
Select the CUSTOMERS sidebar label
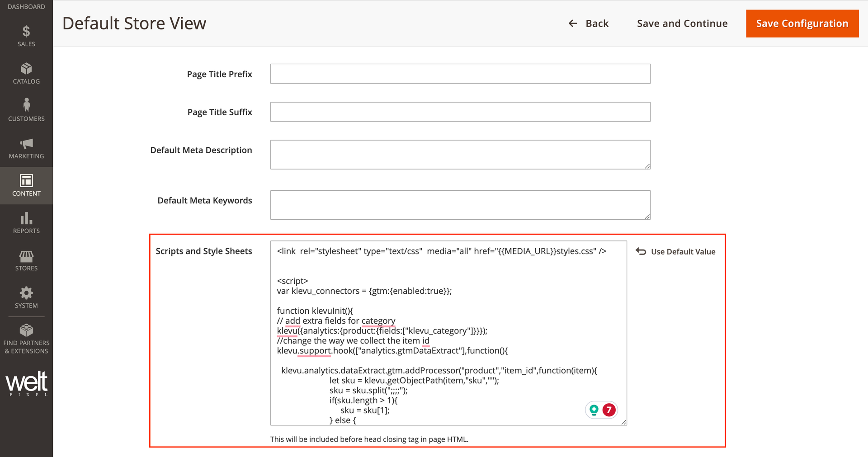click(x=26, y=119)
